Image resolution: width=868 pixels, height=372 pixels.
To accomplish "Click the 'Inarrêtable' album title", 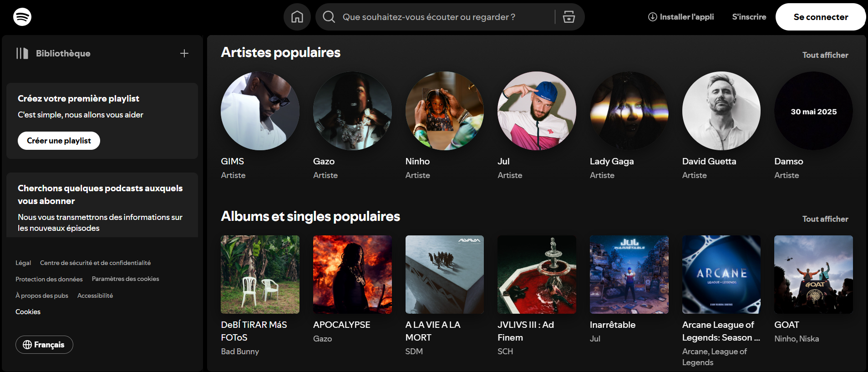I will point(613,325).
